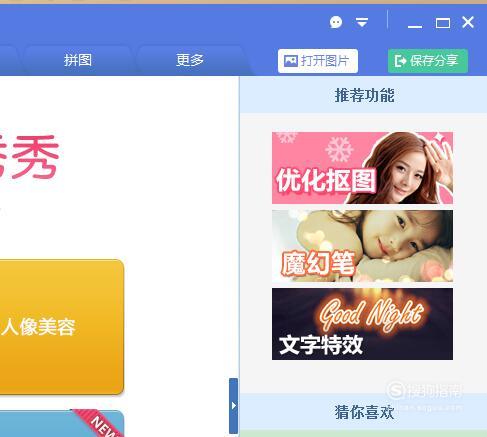This screenshot has width=487, height=437.
Task: Close the Meitu window
Action: (468, 22)
